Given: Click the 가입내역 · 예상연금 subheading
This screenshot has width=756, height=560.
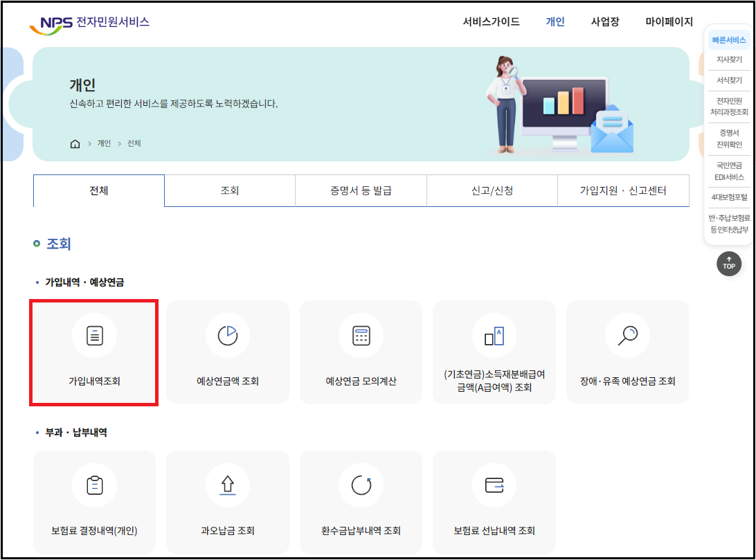Looking at the screenshot, I should [84, 282].
